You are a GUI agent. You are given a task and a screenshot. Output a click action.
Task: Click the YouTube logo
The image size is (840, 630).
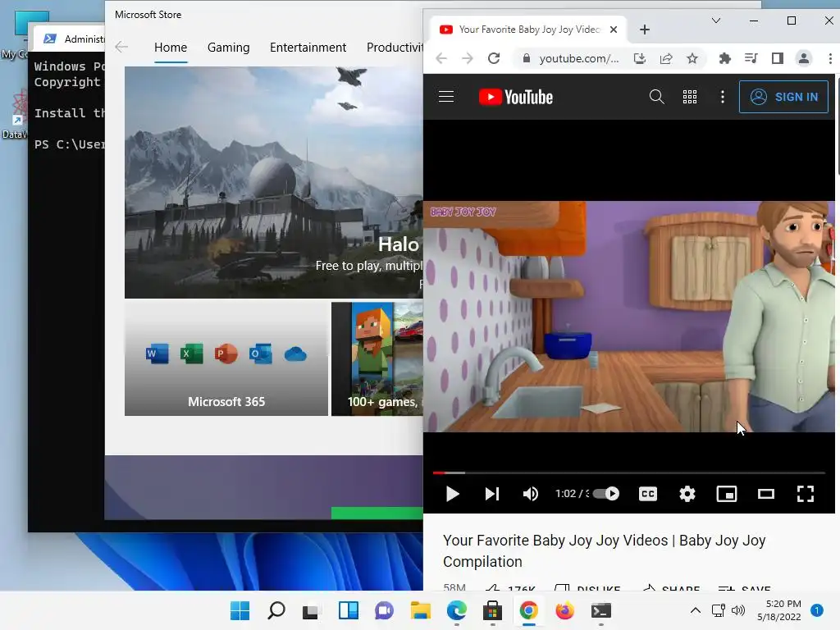(515, 97)
